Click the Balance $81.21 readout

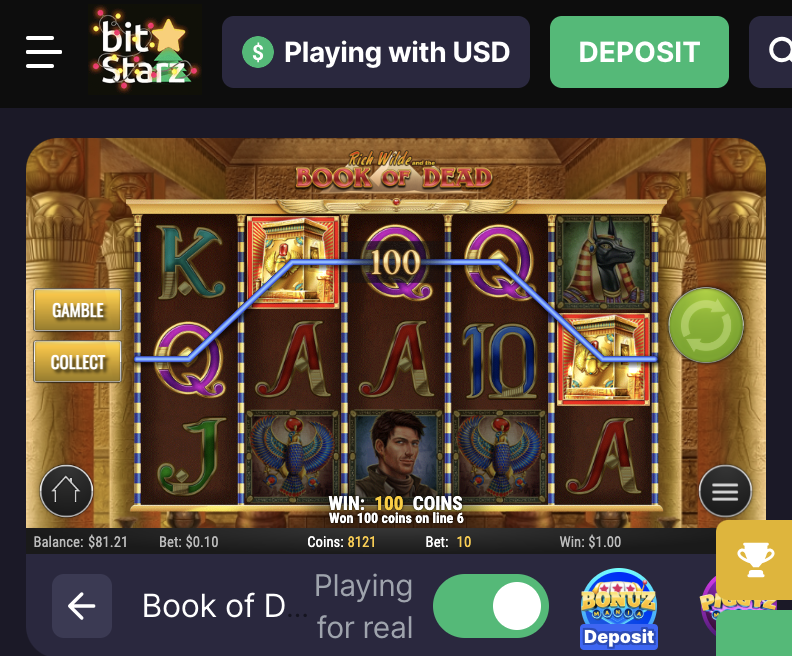pyautogui.click(x=80, y=542)
